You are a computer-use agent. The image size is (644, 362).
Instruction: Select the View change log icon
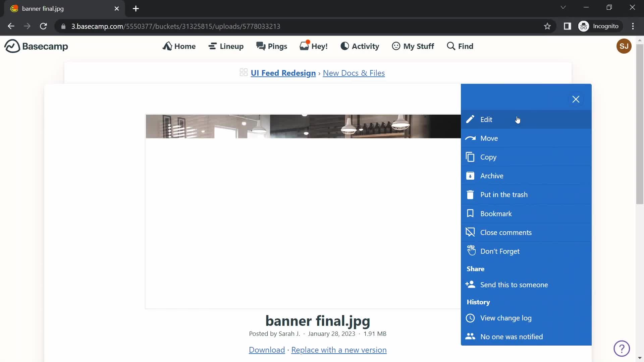[470, 318]
